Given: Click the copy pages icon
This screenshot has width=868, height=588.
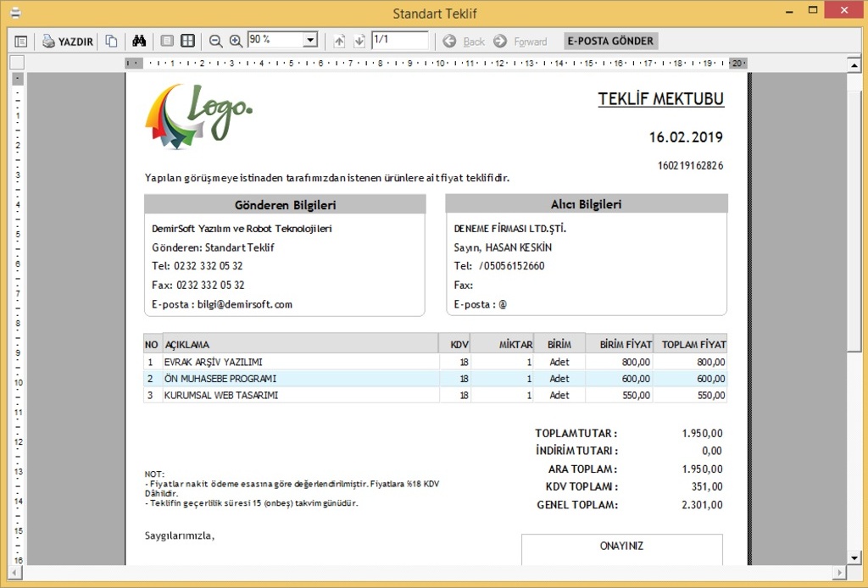Looking at the screenshot, I should [111, 41].
